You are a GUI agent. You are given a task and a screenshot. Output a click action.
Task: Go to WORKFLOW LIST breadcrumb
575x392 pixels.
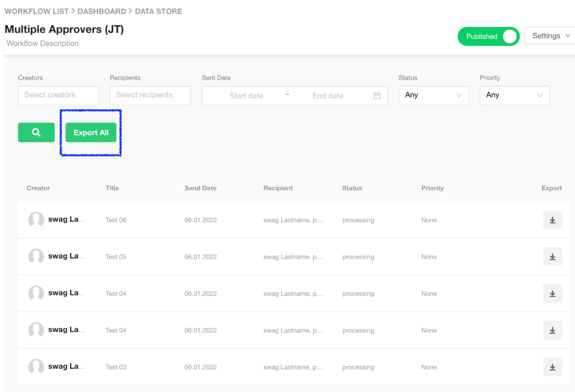click(37, 11)
